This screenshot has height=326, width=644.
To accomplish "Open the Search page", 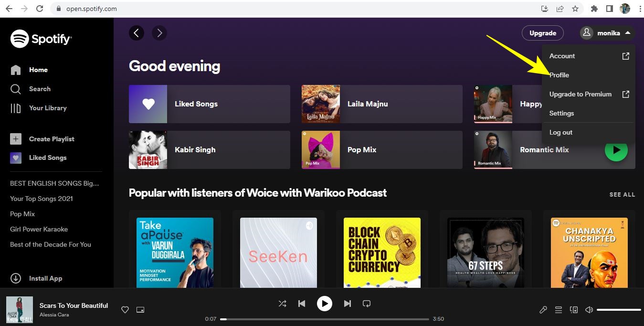I will 40,89.
